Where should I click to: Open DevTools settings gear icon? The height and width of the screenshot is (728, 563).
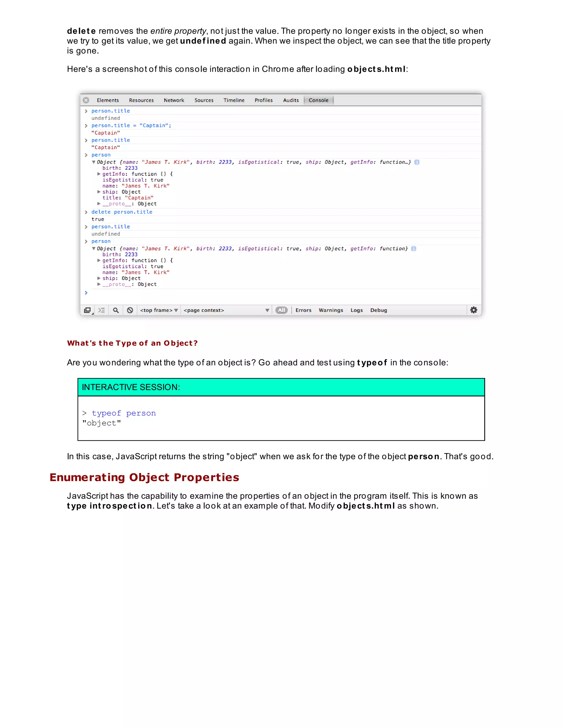474,310
